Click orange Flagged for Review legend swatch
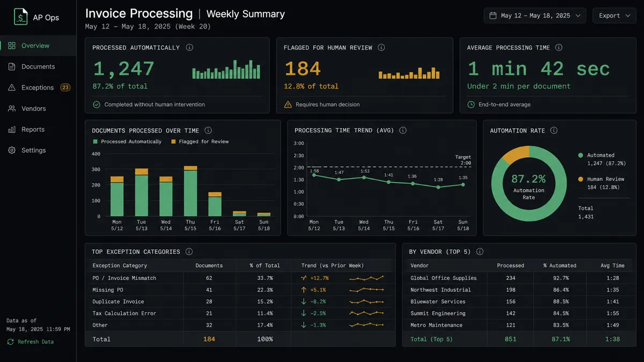Viewport: 644px width, 362px height. [173, 142]
